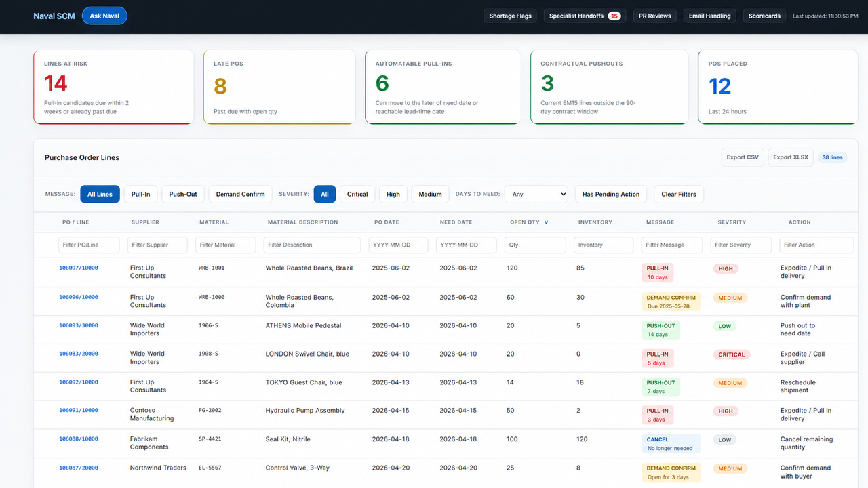Filter messages by Pull-In
Image resolution: width=868 pixels, height=488 pixels.
[141, 194]
